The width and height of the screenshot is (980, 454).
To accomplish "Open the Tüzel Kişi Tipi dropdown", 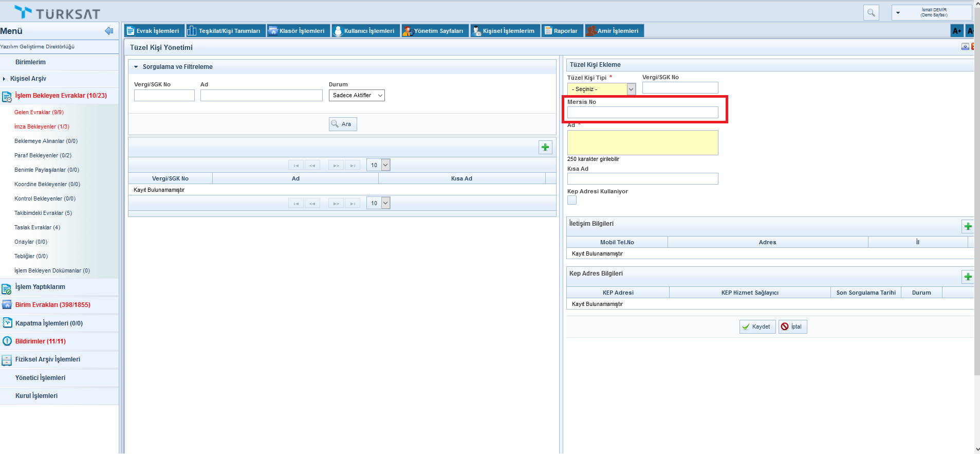I will point(601,89).
